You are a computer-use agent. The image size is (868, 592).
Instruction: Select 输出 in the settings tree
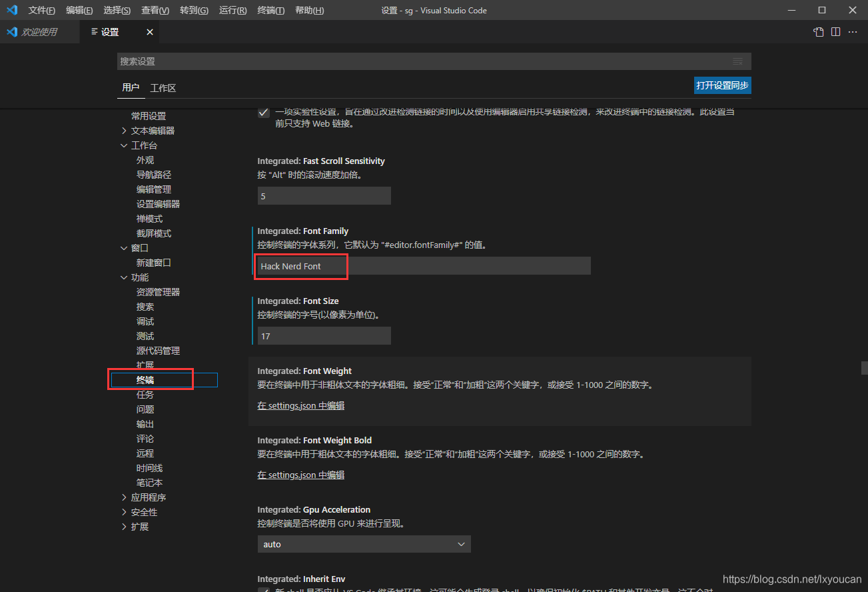pyautogui.click(x=145, y=424)
